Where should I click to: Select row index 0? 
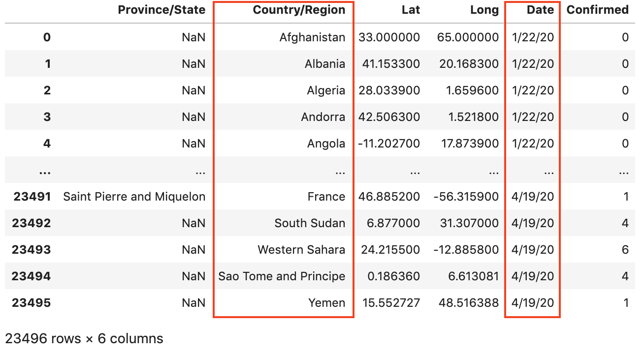47,37
